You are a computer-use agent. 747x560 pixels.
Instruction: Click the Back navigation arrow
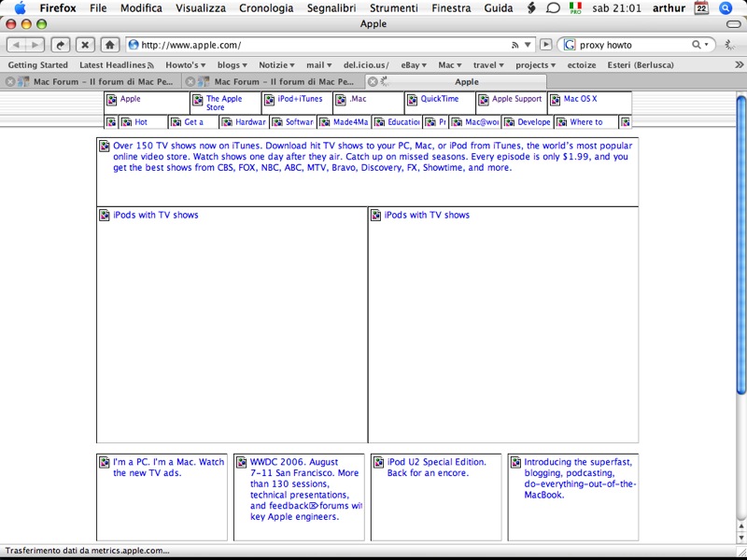[16, 45]
